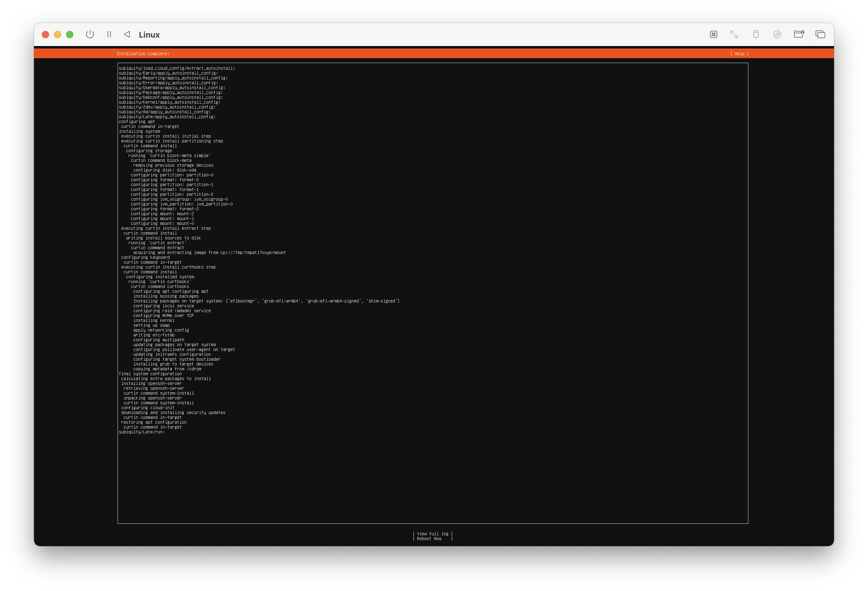This screenshot has height=591, width=868.
Task: Open the USB devices menu icon
Action: [756, 34]
